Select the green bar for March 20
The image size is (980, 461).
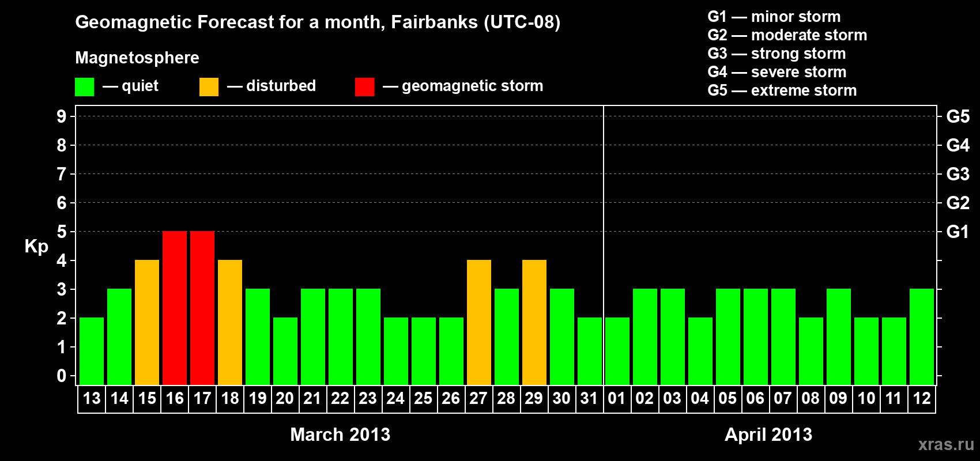(x=285, y=352)
